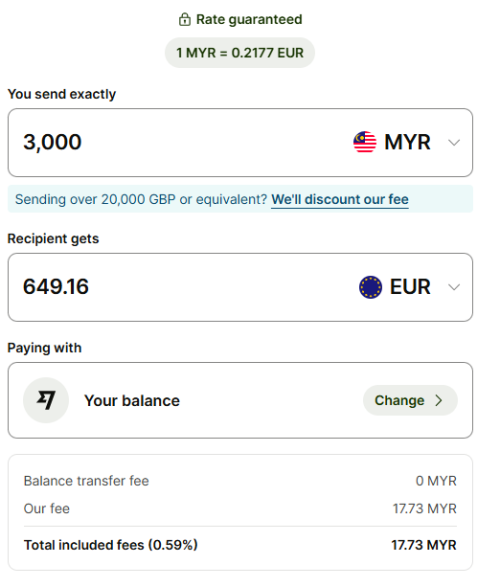Click the European Union flag icon
The image size is (500, 587).
tap(370, 287)
